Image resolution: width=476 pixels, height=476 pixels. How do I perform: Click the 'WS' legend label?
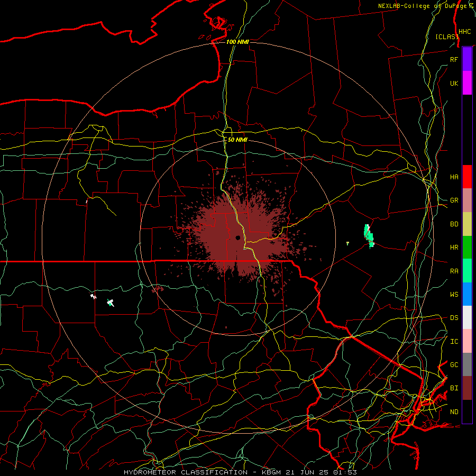(454, 295)
